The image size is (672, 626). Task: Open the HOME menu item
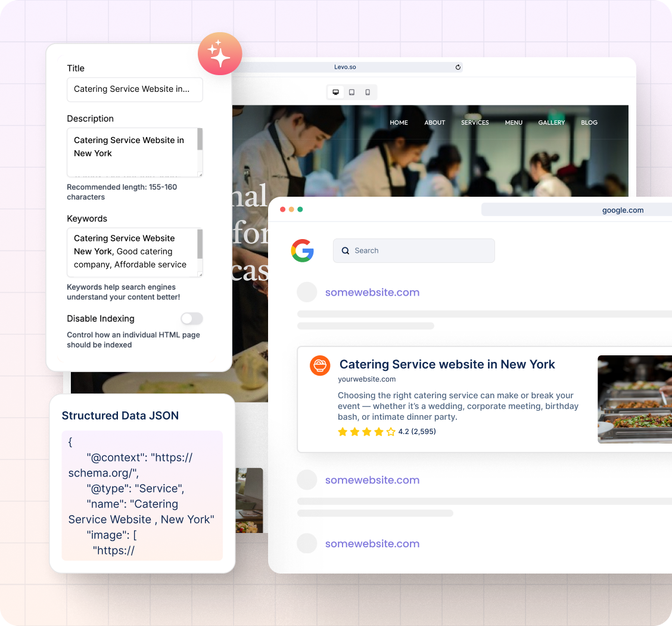click(399, 123)
